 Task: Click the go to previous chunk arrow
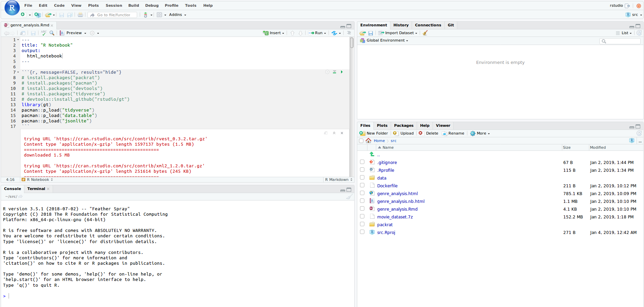[292, 33]
